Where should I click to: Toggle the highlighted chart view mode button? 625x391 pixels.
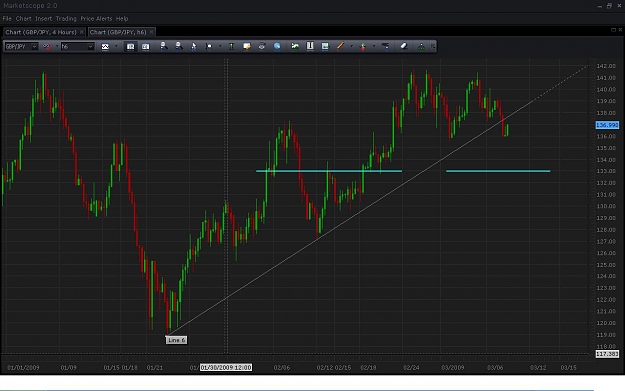130,47
